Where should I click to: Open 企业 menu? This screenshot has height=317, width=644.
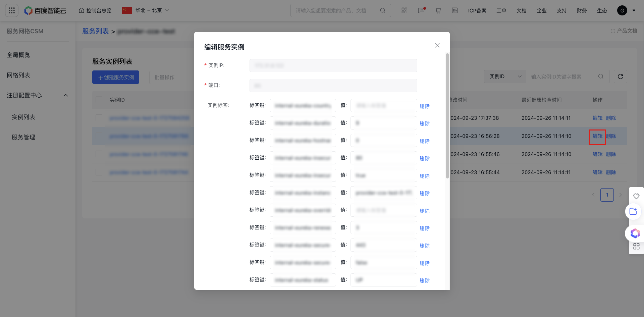542,10
